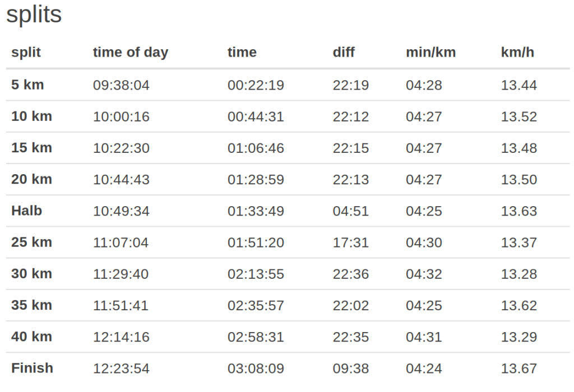The width and height of the screenshot is (574, 392).
Task: Click the 35 km pace 04:25
Action: [424, 306]
